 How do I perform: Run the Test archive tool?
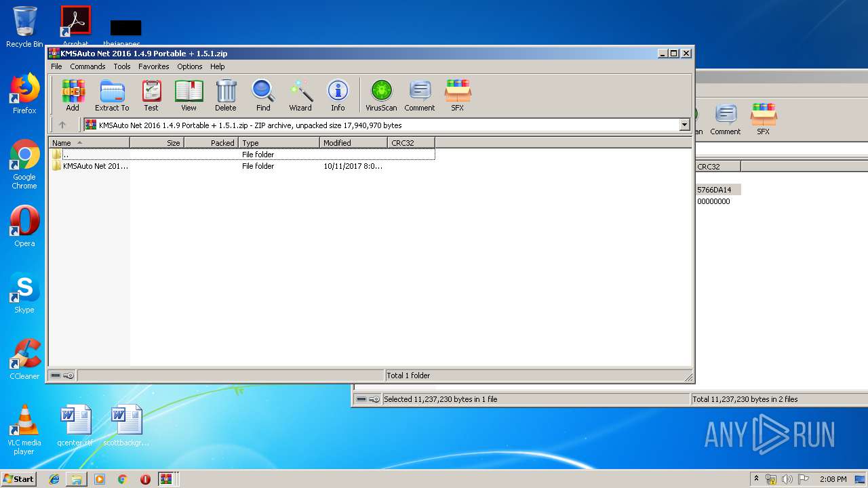pos(151,95)
